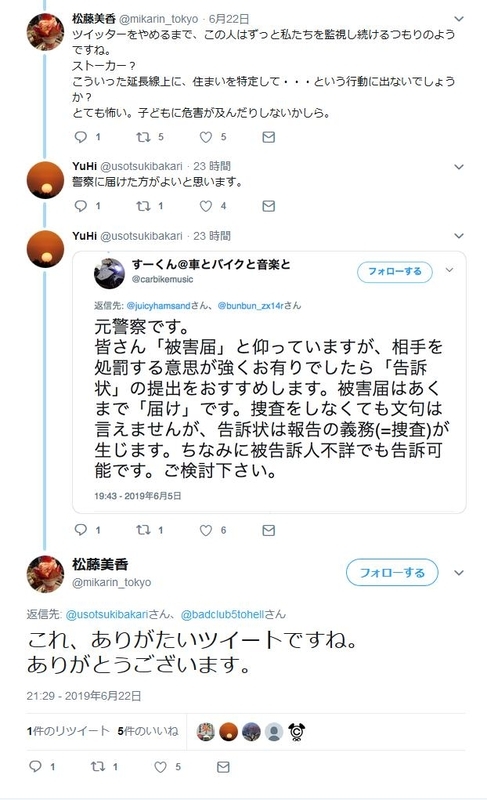Image resolution: width=487 pixels, height=800 pixels.
Task: Open the @badclub5tohell mention link
Action: point(223,614)
